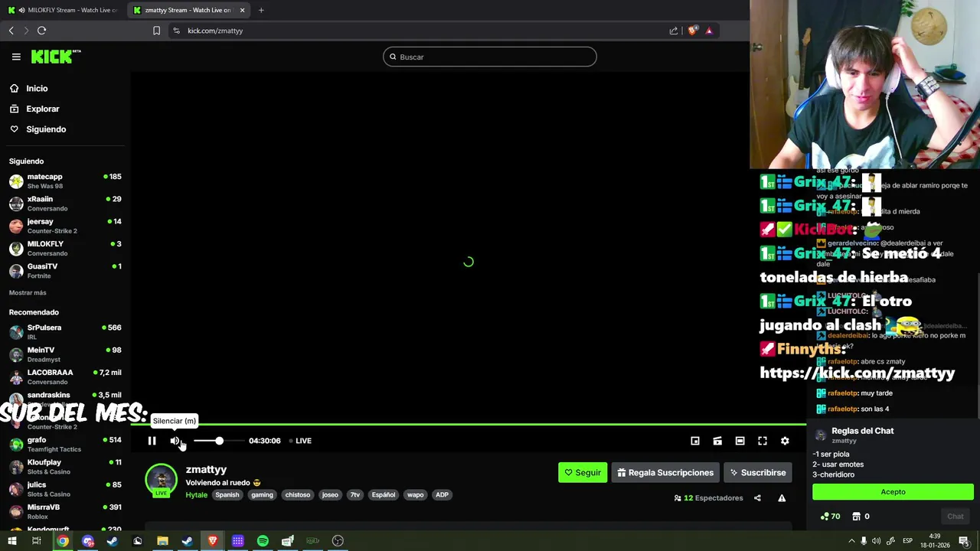Open MILOKFLY channel in sidebar
This screenshot has width=980, height=551.
point(65,248)
